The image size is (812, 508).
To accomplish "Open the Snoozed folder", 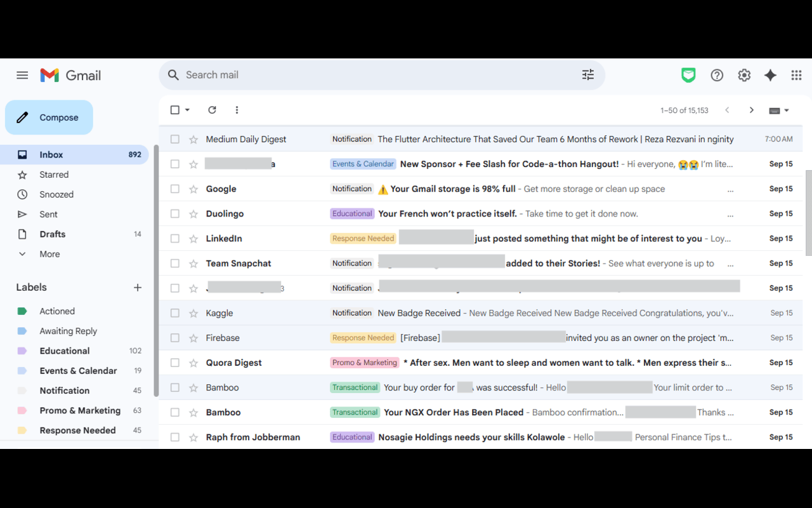I will 75,194.
